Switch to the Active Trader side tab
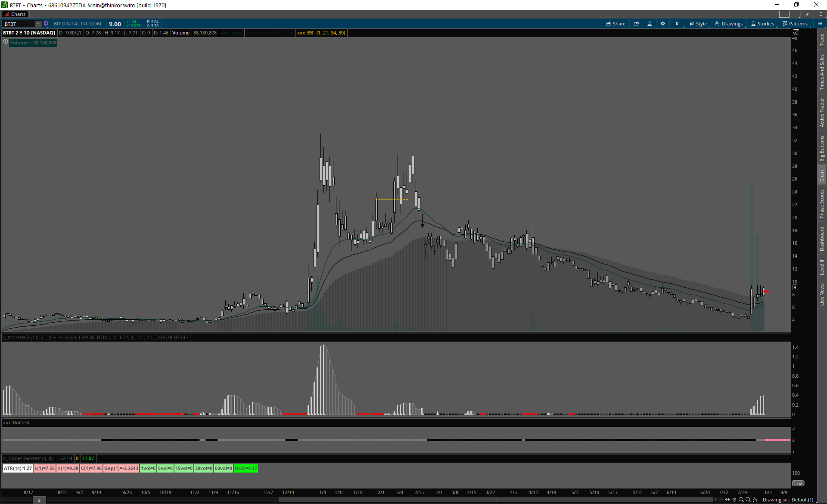 pyautogui.click(x=822, y=112)
